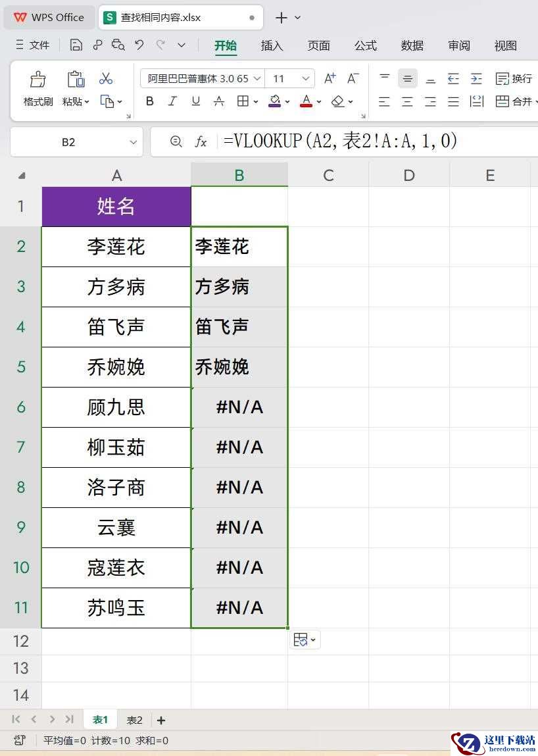
Task: Expand the Name Box dropdown arrow
Action: click(133, 142)
